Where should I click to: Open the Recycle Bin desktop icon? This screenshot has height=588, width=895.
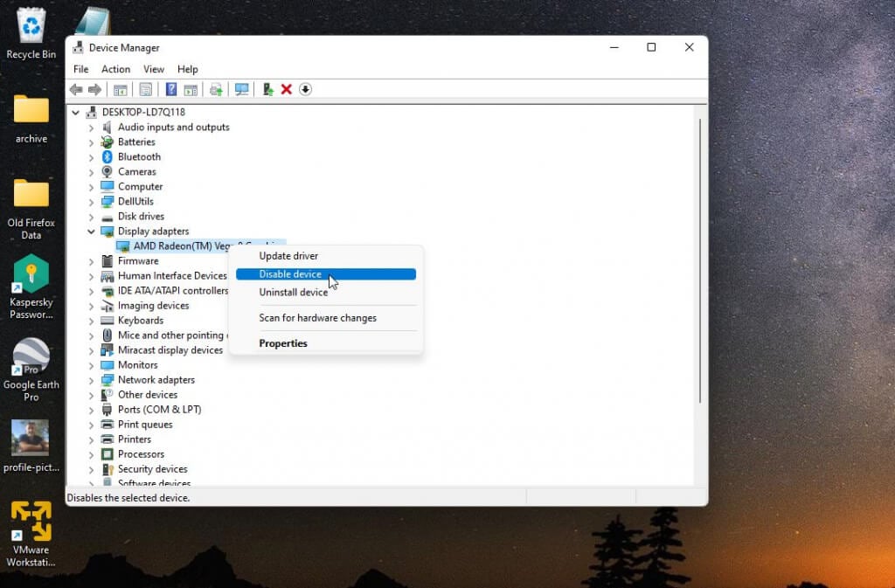click(31, 33)
